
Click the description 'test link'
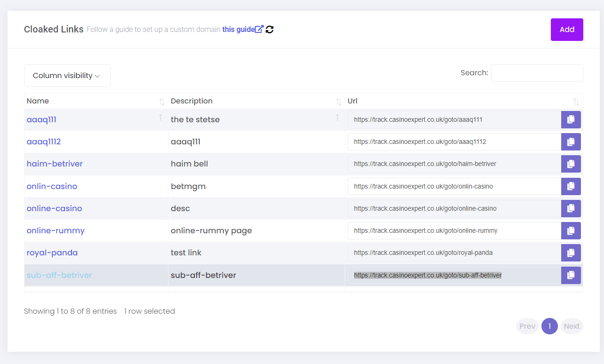(x=186, y=253)
